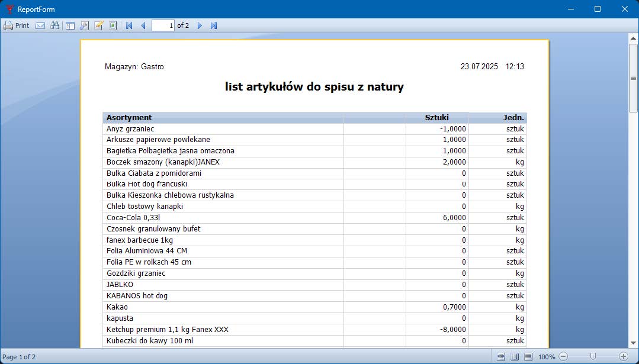The image size is (639, 364).
Task: Jump to the first page
Action: point(129,25)
